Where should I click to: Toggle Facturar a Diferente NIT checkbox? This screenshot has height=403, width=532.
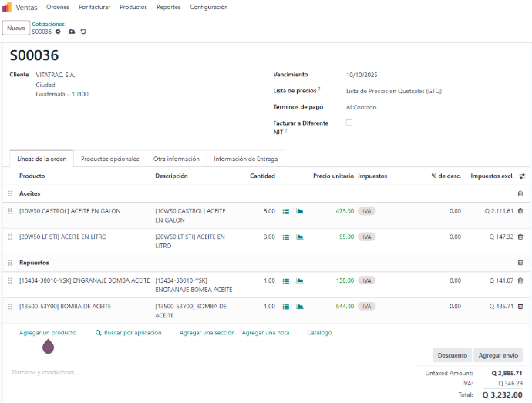coord(349,123)
